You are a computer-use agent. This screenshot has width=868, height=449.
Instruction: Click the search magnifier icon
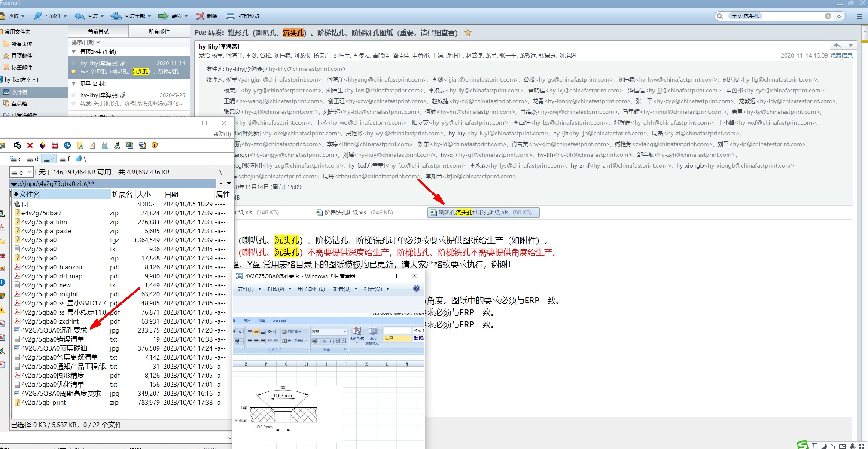click(720, 16)
